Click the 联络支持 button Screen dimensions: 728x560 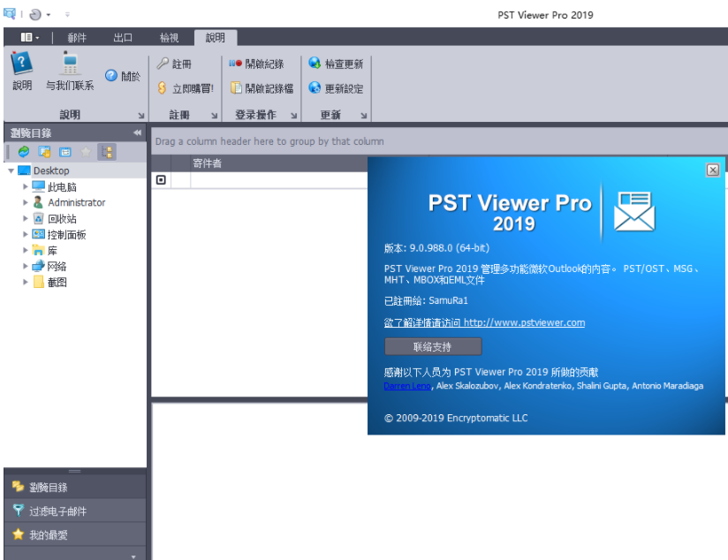tap(433, 347)
